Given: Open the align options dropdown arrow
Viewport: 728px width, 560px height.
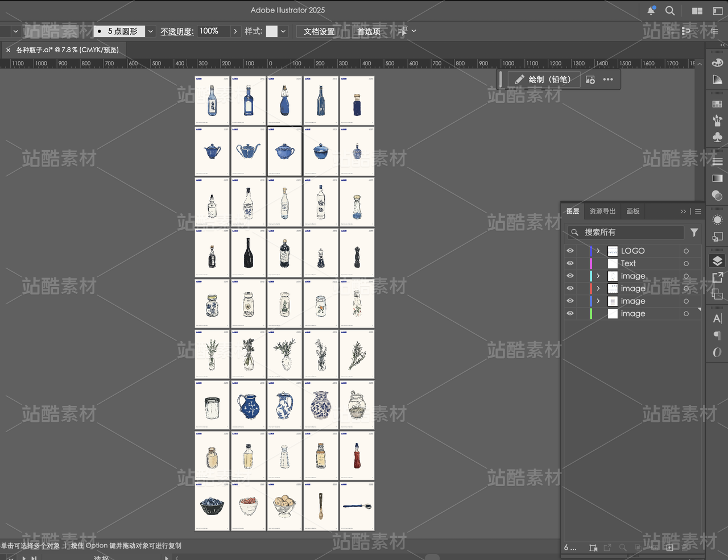Looking at the screenshot, I should click(x=413, y=31).
